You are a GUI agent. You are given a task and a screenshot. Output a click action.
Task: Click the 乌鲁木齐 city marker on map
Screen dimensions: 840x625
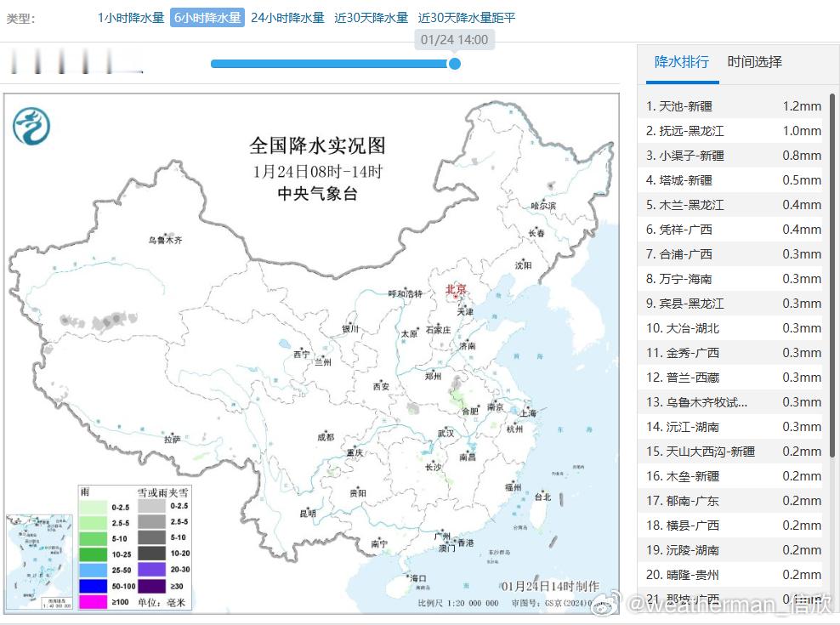[x=166, y=240]
